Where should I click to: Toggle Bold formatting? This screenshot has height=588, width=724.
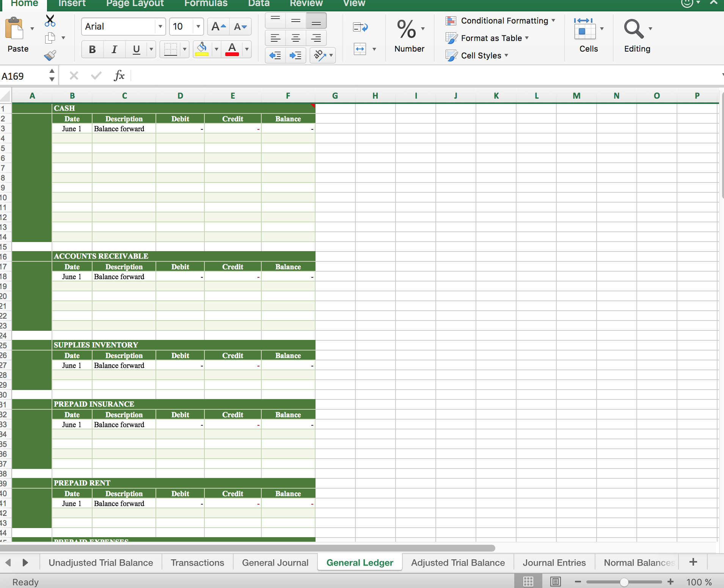[x=92, y=49]
